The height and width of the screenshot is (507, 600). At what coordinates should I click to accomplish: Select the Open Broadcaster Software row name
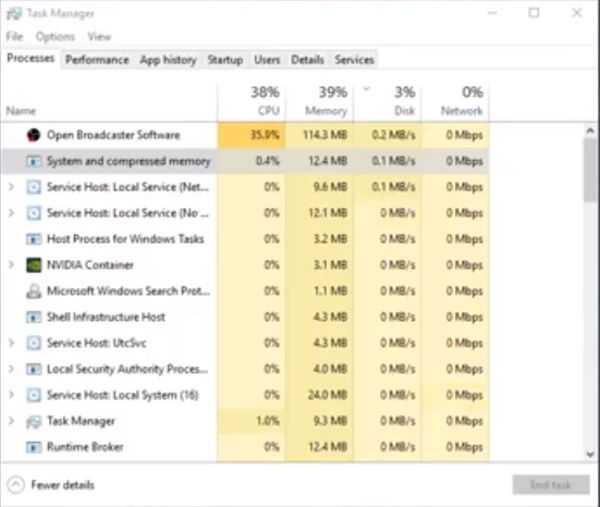113,135
